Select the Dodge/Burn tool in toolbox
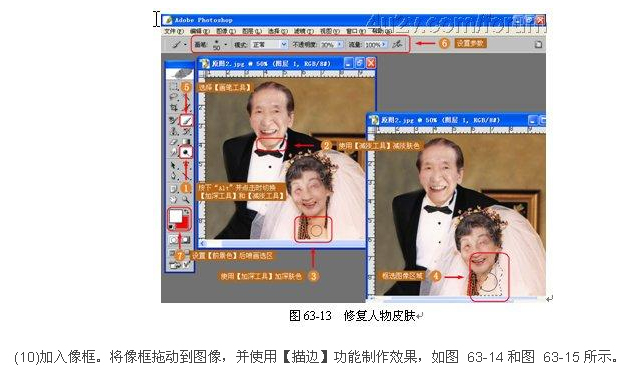 pos(186,152)
